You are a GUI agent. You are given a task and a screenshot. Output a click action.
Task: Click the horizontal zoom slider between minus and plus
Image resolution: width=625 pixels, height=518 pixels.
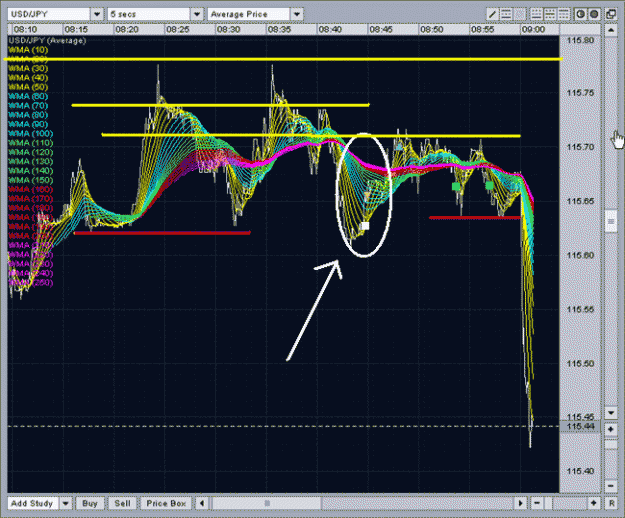pyautogui.click(x=565, y=503)
